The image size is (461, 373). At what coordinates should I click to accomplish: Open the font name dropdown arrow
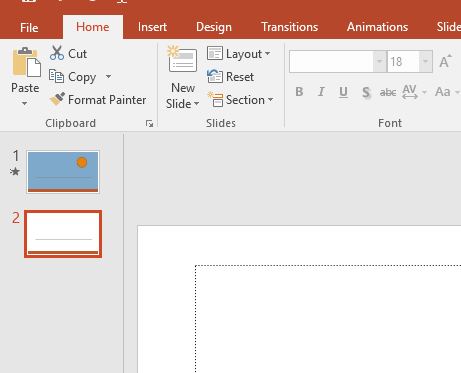(x=379, y=62)
